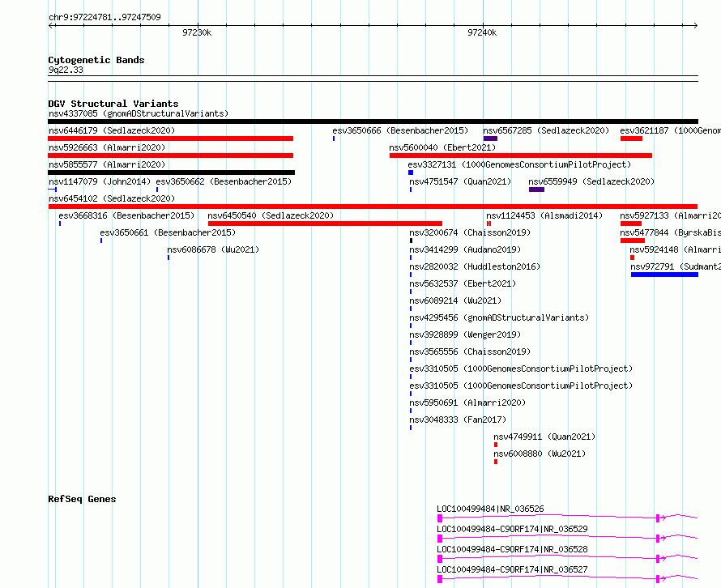721x588 pixels.
Task: Open nsv5927133 variant label
Action: pyautogui.click(x=670, y=215)
